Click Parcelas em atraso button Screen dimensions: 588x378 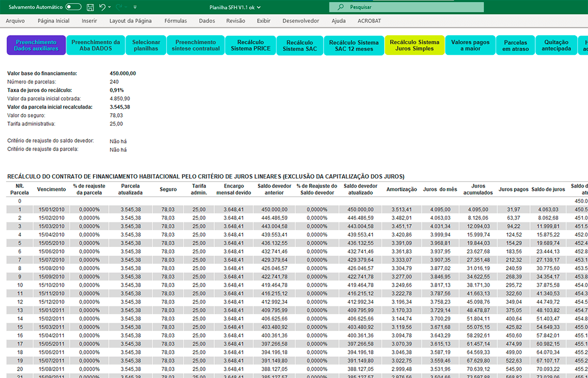point(516,45)
